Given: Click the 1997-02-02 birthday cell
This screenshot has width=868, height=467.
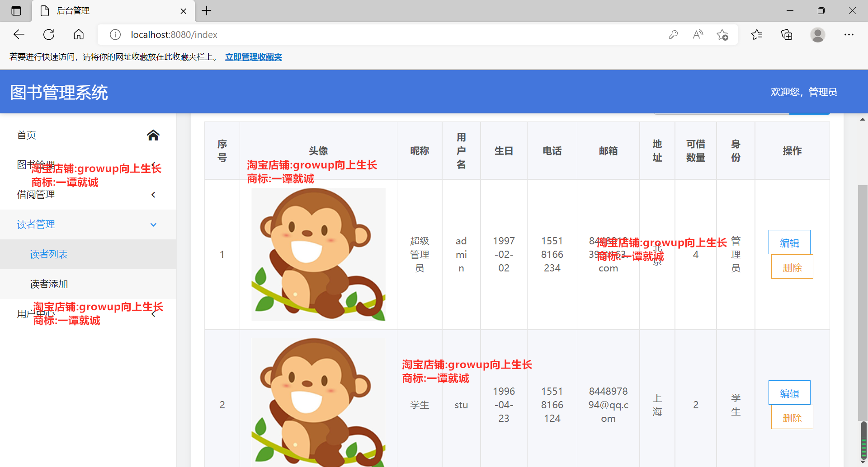Looking at the screenshot, I should pos(504,254).
